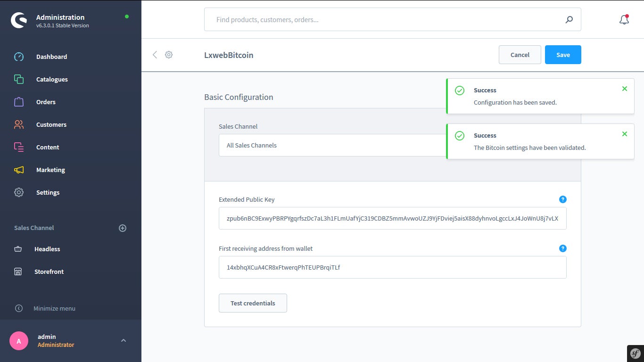
Task: Show help for First receiving address
Action: (x=562, y=248)
